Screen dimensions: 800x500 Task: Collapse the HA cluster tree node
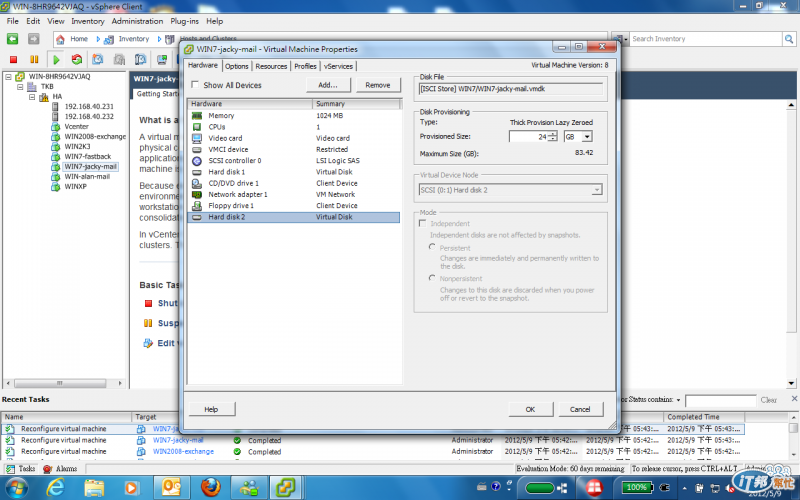click(x=32, y=96)
